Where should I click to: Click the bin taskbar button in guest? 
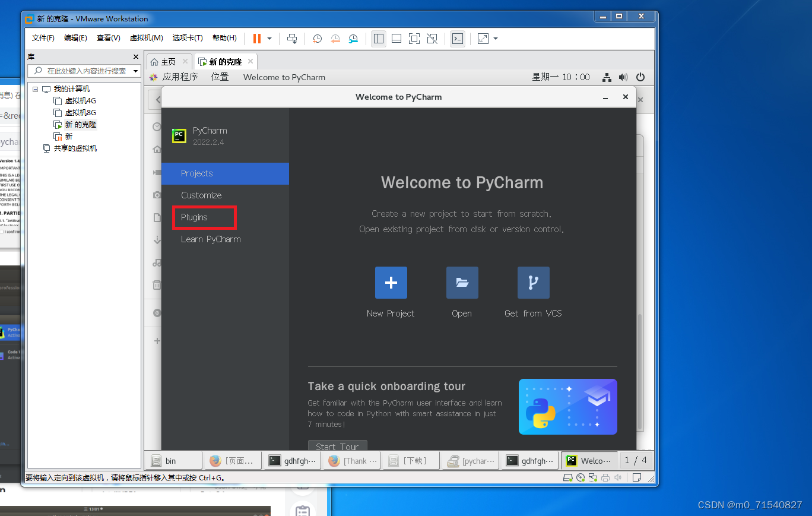174,461
